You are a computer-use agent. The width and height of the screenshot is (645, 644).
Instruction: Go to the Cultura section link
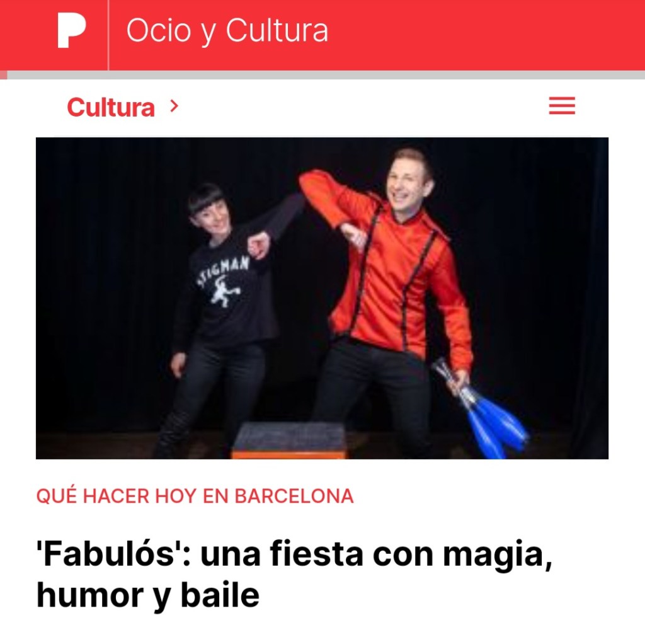(111, 107)
